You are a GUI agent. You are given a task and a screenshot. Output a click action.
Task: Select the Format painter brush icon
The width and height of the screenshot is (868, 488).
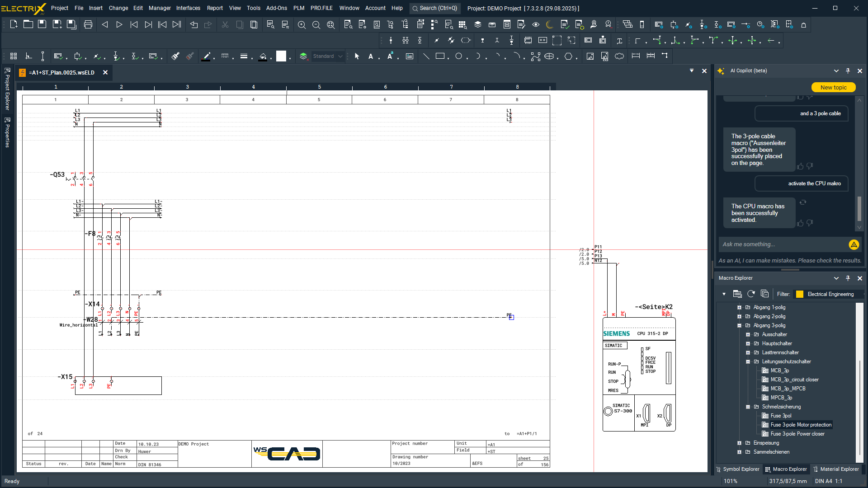point(175,56)
